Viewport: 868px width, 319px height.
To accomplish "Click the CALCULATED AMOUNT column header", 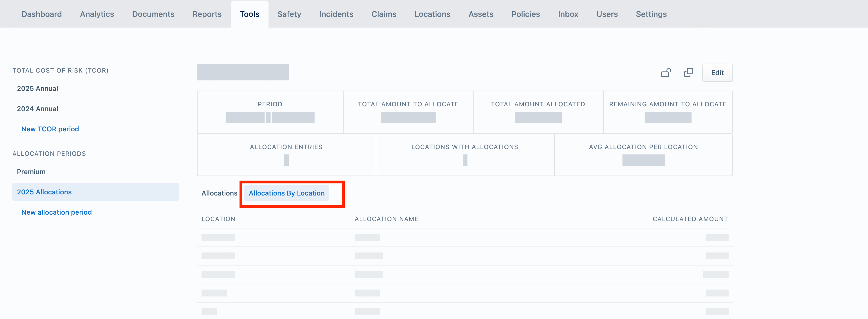I will [x=690, y=219].
